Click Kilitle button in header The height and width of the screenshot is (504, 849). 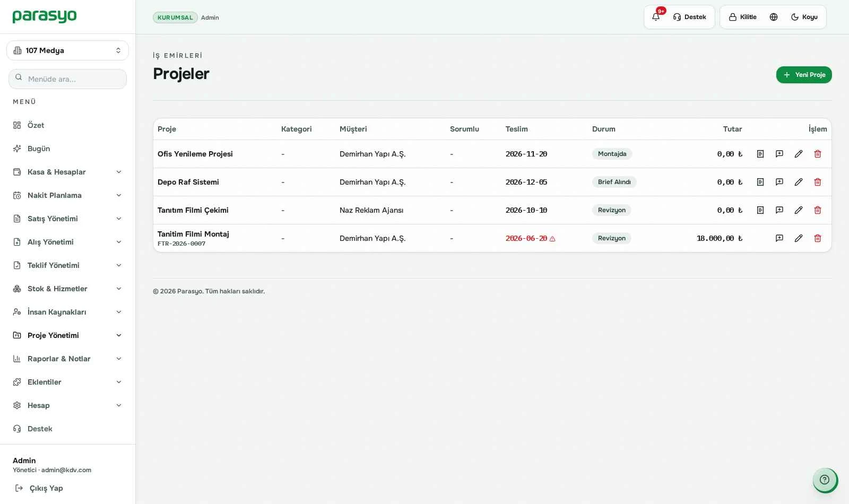point(743,17)
